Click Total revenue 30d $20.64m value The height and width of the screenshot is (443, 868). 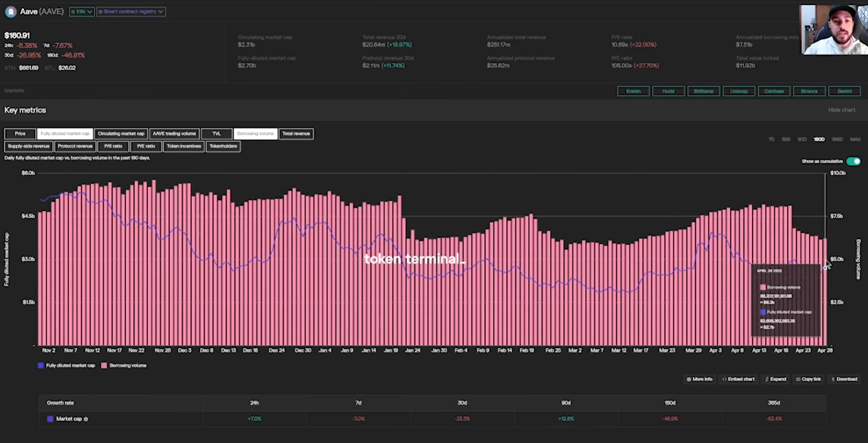(x=374, y=45)
